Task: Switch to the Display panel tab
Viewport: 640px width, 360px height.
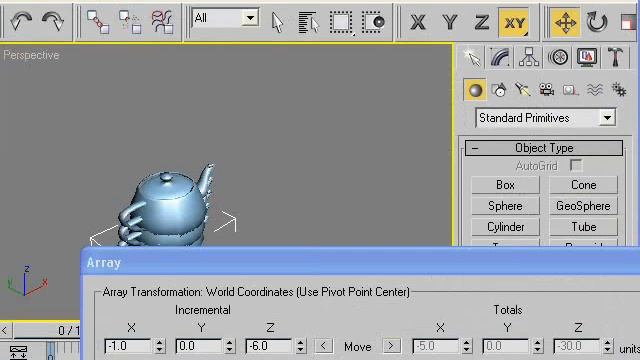Action: [587, 58]
